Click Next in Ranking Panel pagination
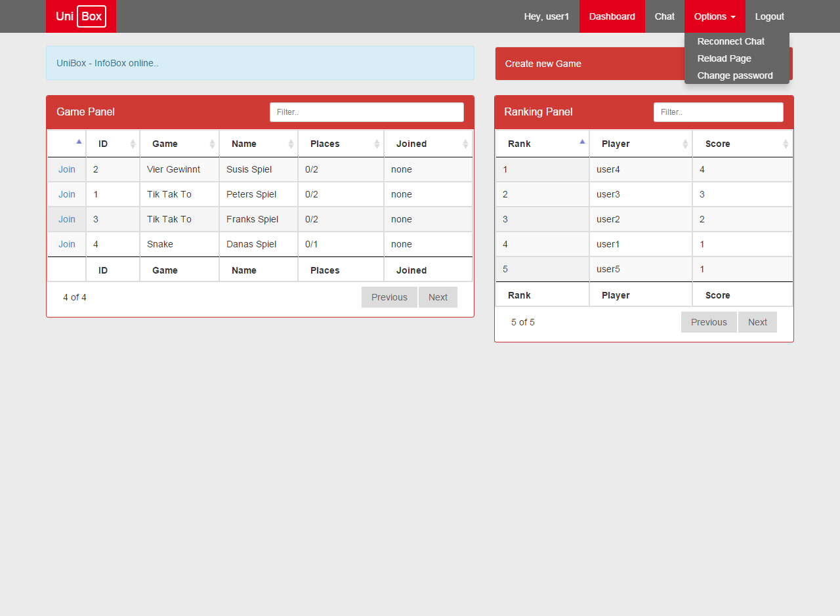 [x=757, y=322]
